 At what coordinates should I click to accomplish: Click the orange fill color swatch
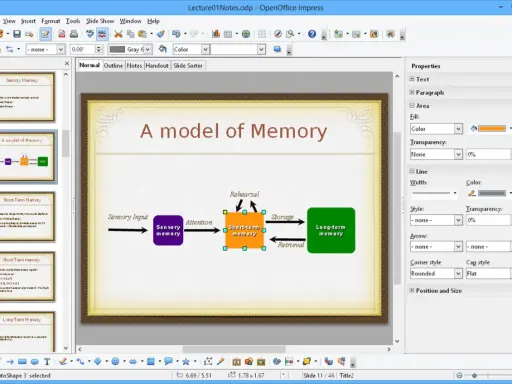coord(492,129)
